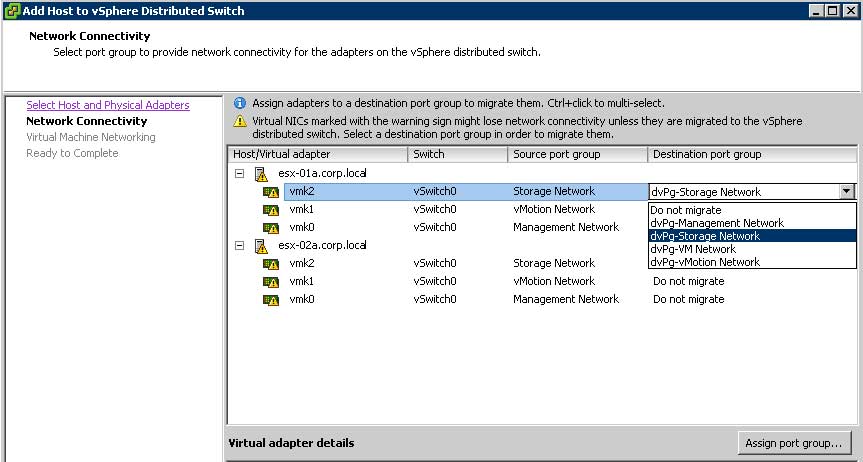863x462 pixels.
Task: Choose dvPg-vMotion Network from the list
Action: (752, 262)
